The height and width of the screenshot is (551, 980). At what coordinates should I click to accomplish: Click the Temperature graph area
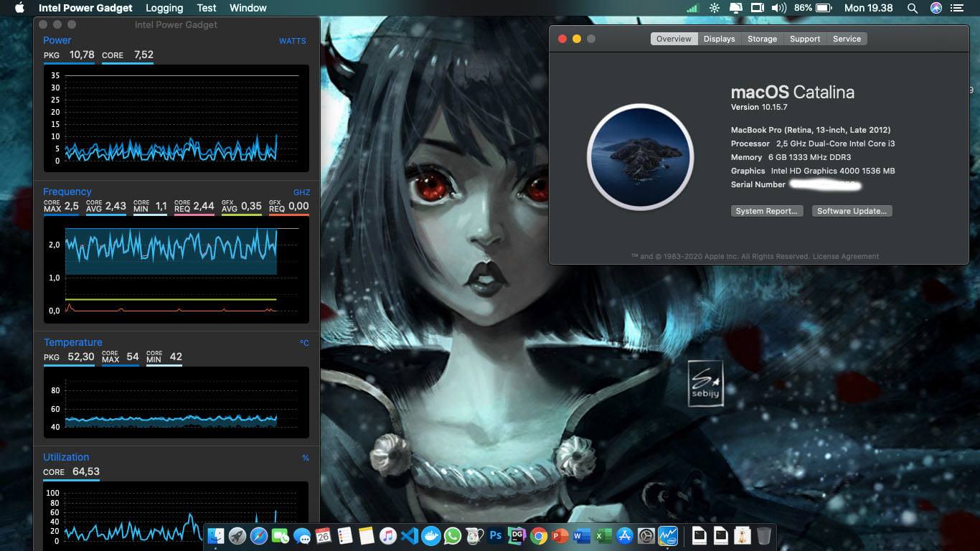tap(176, 402)
